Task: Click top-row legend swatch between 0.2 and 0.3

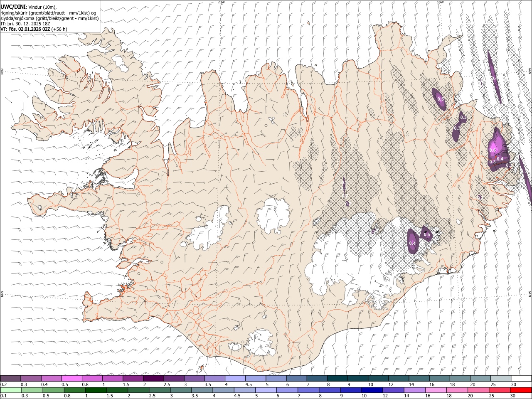Action: click(x=11, y=378)
